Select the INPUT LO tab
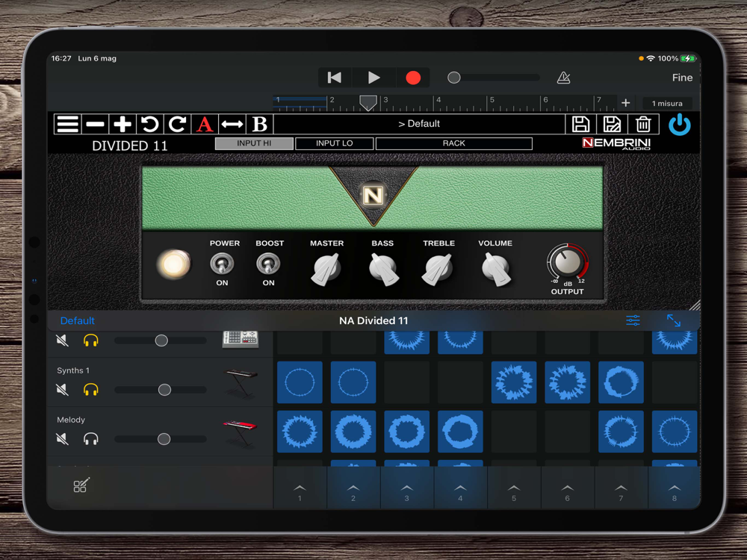 [334, 143]
